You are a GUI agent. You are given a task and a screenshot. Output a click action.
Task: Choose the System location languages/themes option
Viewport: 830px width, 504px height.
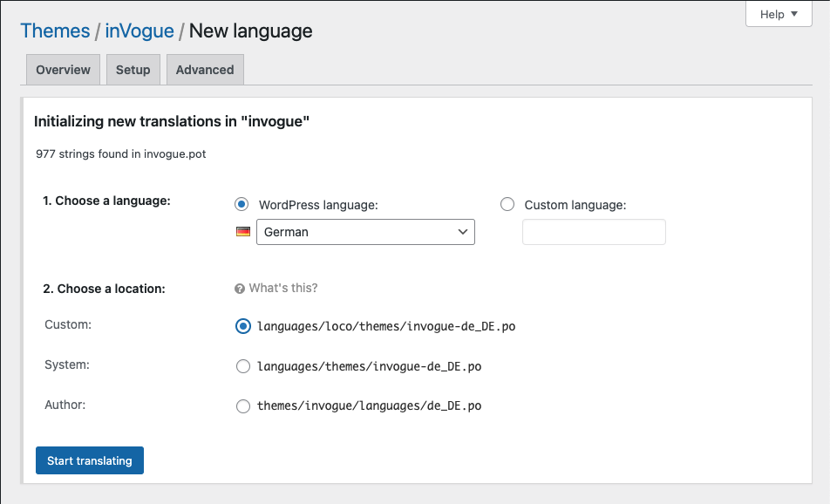[x=243, y=366]
